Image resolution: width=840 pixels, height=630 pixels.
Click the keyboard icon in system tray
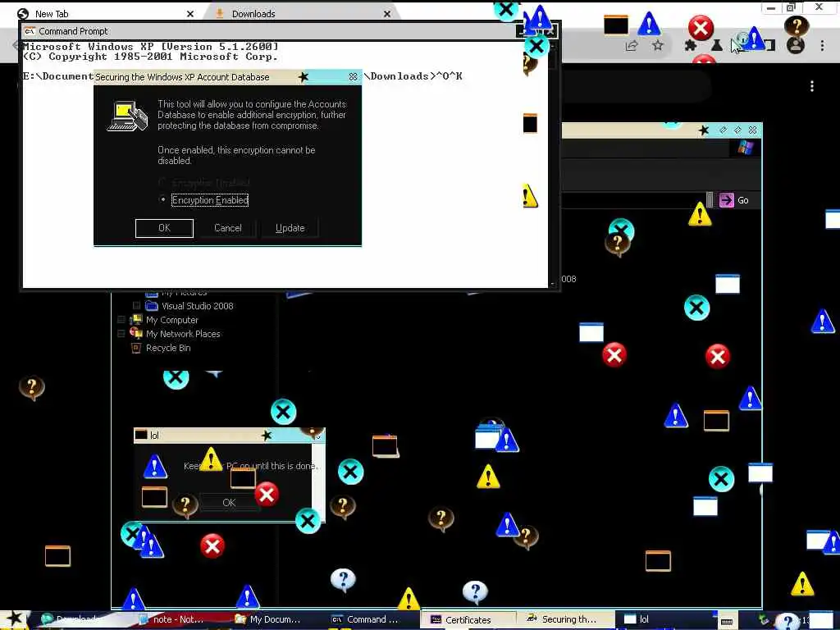pos(727,622)
